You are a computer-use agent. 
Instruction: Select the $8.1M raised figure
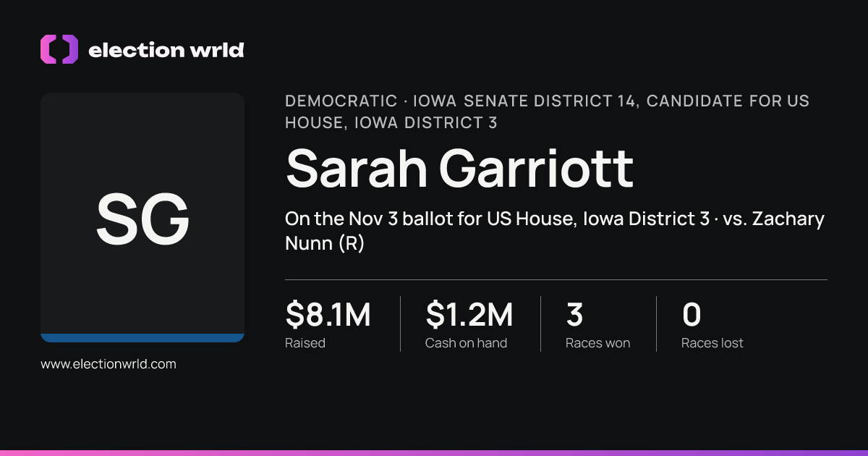point(328,315)
